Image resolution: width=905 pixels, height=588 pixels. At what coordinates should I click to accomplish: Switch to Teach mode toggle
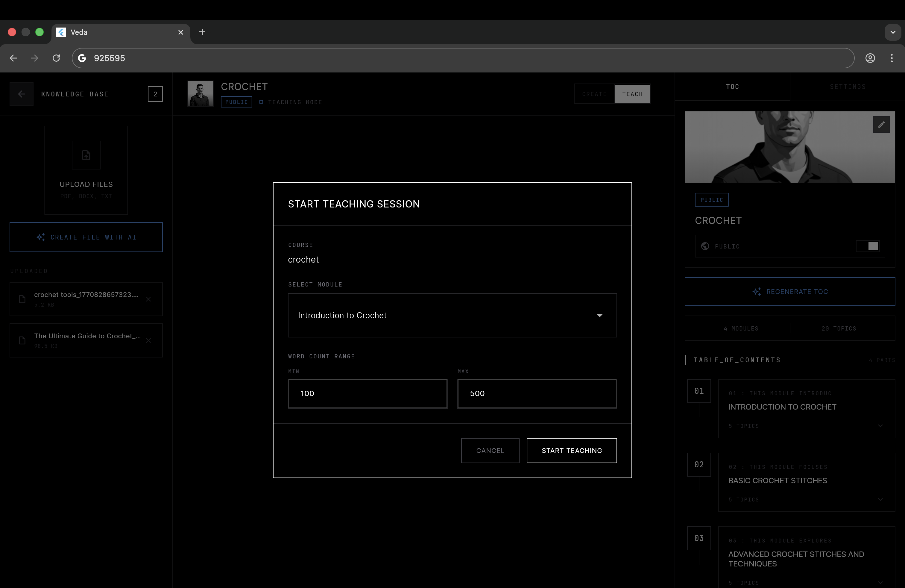point(632,94)
